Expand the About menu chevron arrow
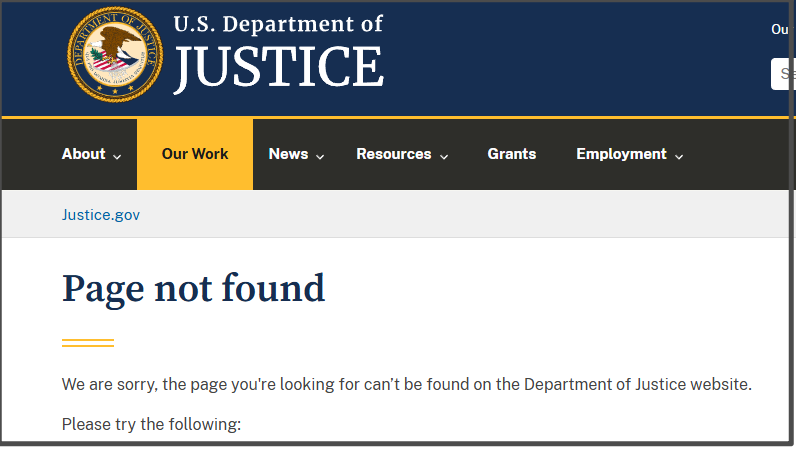Screen dimensions: 796x450 [118, 156]
